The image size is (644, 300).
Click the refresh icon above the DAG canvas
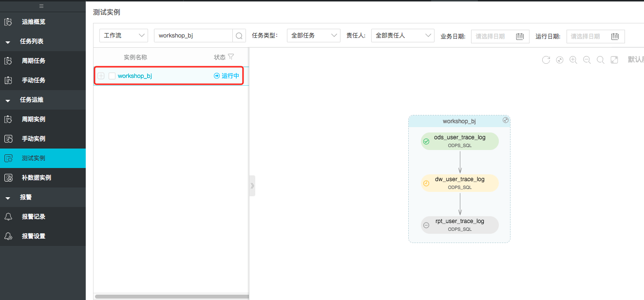[x=546, y=59]
